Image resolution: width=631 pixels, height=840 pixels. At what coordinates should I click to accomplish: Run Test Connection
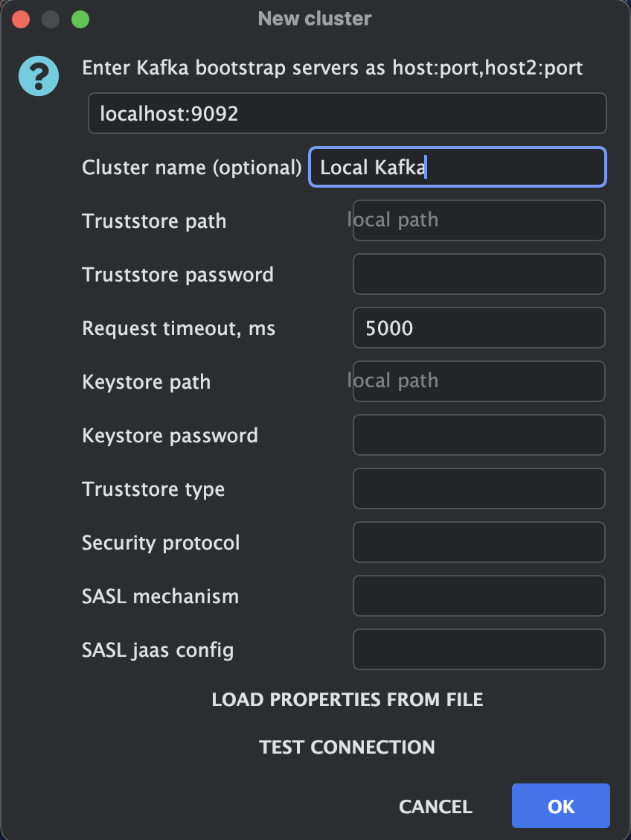[347, 747]
